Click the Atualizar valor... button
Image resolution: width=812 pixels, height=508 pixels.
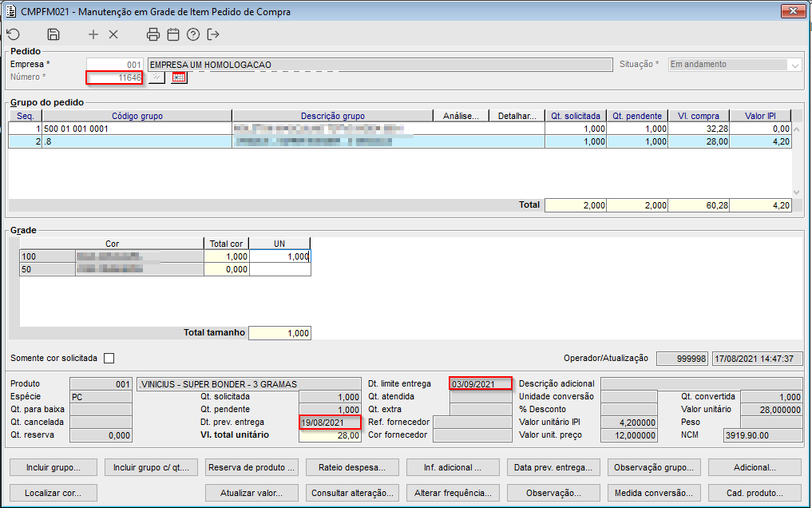[252, 493]
